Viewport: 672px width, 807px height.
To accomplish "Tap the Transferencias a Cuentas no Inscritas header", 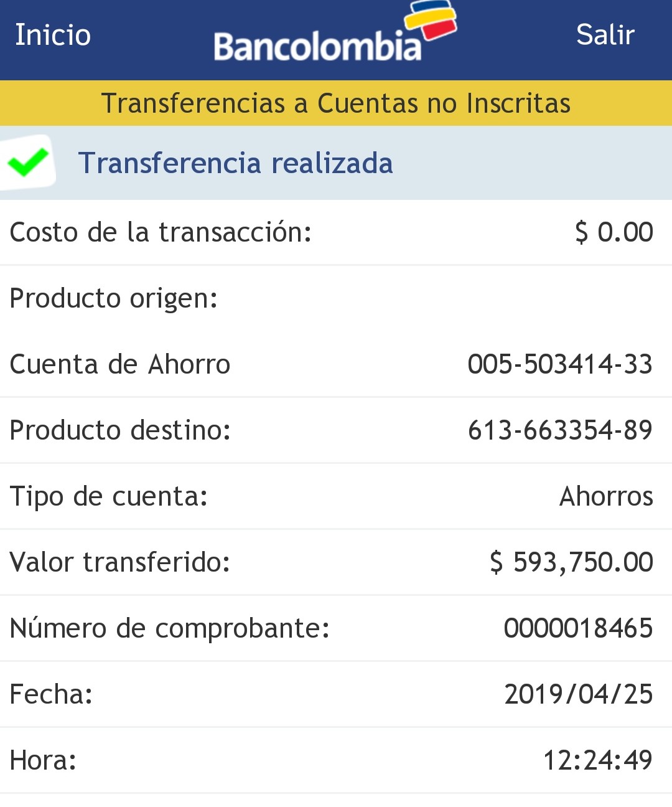I will pos(336,103).
